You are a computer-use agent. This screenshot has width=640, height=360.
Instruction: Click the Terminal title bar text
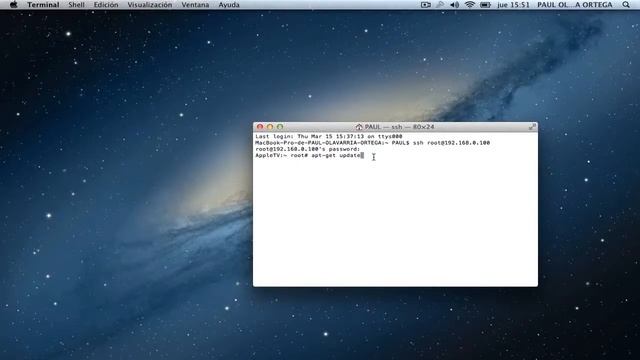399,127
